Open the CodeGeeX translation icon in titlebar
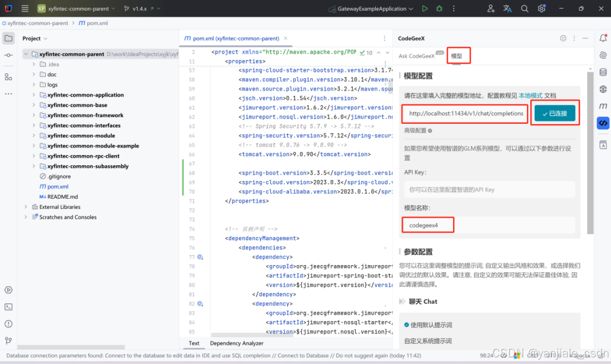Image resolution: width=611 pixels, height=364 pixels. (x=508, y=9)
